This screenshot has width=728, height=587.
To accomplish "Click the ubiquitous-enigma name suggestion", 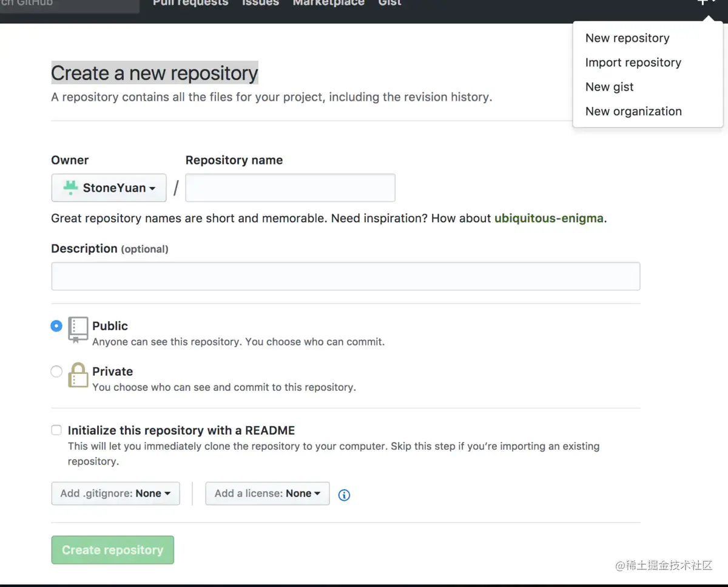I will click(x=549, y=219).
